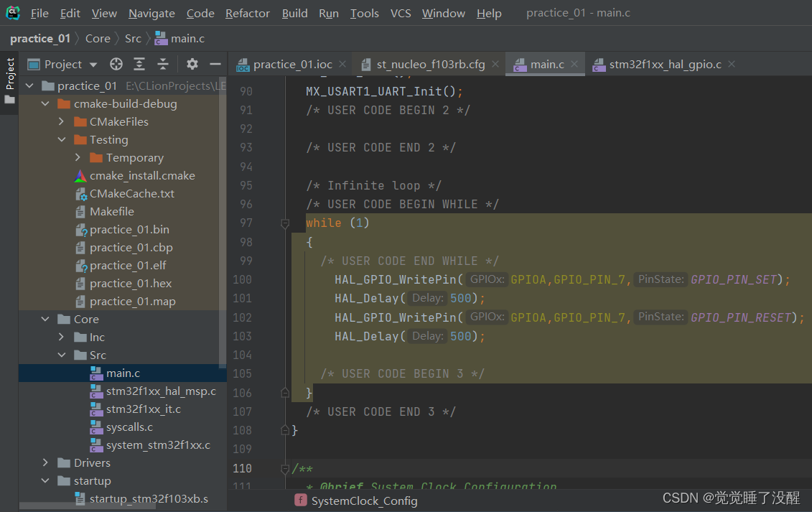Toggle code folding at while loop line 97
Image resolution: width=812 pixels, height=512 pixels.
(285, 223)
